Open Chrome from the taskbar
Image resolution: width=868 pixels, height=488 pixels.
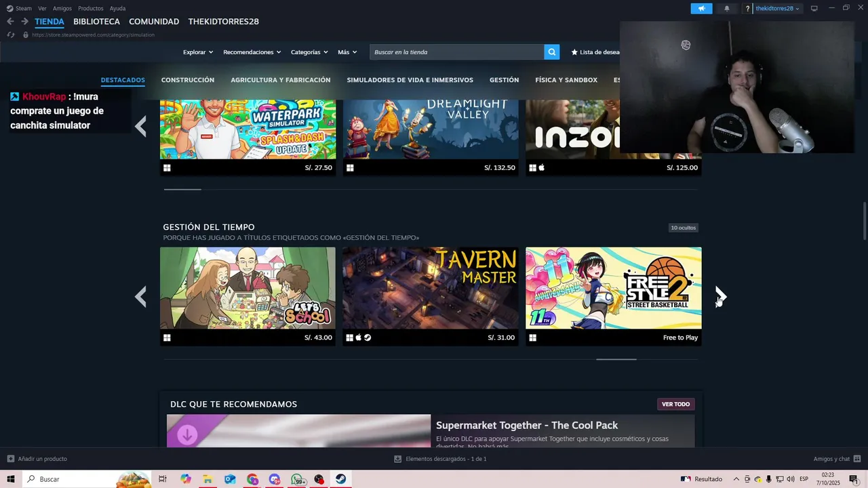[252, 479]
